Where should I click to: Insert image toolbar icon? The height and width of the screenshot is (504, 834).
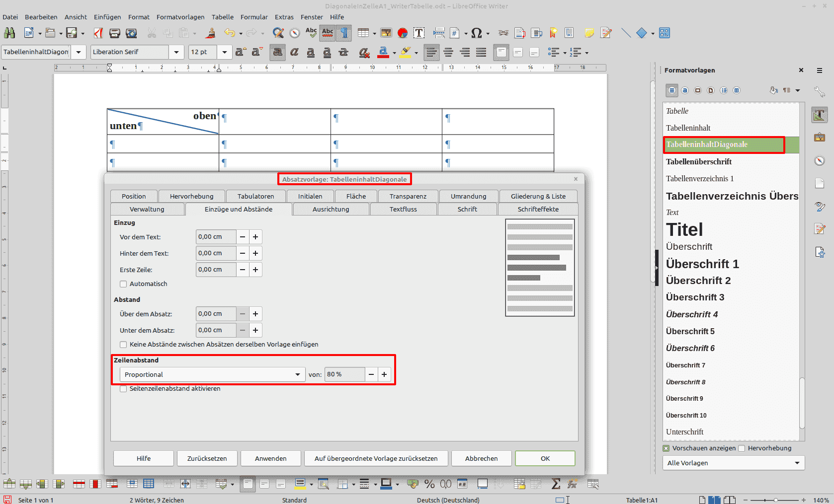pos(386,33)
